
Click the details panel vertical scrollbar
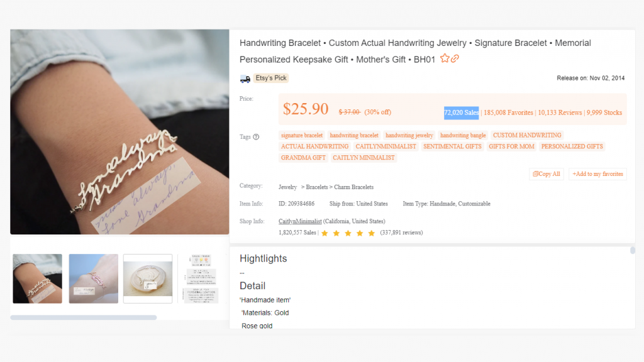click(x=632, y=250)
